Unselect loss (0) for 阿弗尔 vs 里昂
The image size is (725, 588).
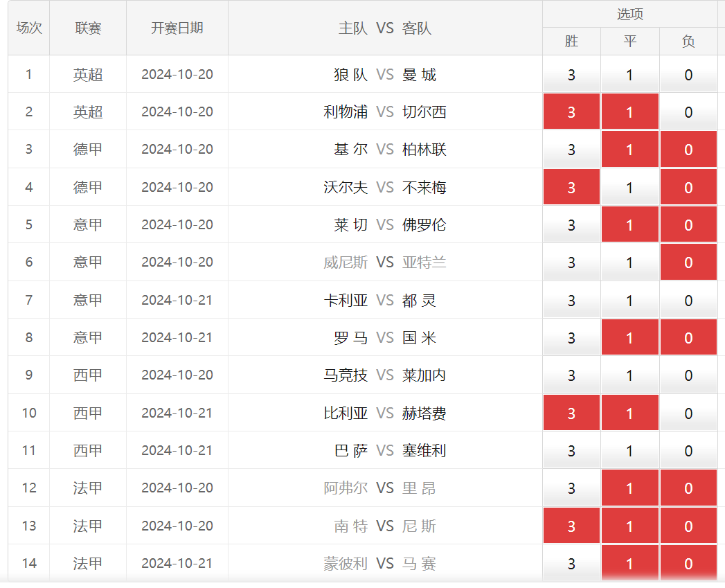pyautogui.click(x=688, y=488)
